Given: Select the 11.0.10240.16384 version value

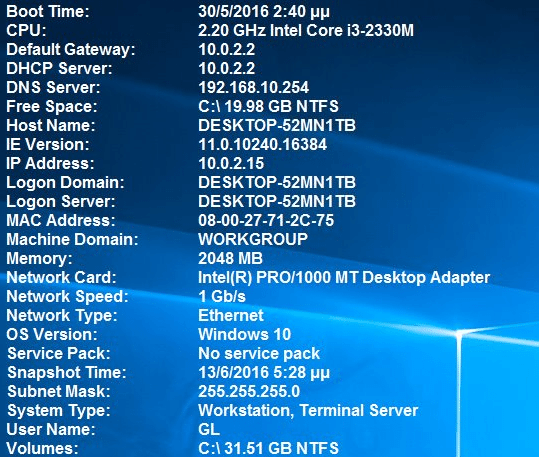Looking at the screenshot, I should click(x=263, y=144).
